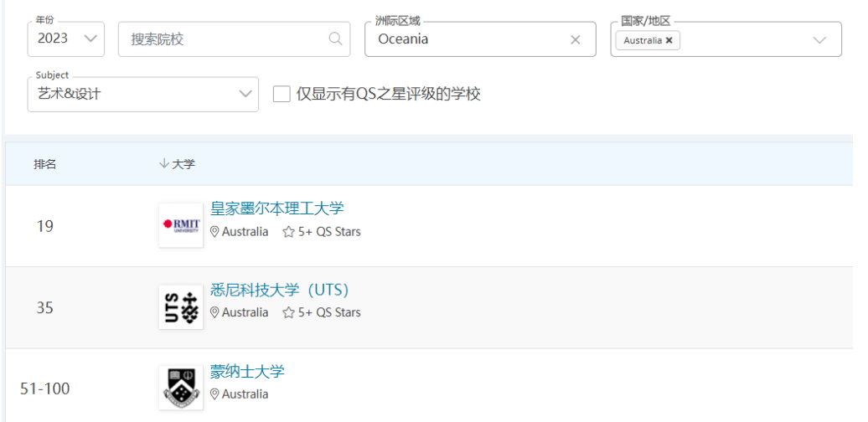868x422 pixels.
Task: Click Australia text under 皇家墨尔本理工大学
Action: [245, 232]
